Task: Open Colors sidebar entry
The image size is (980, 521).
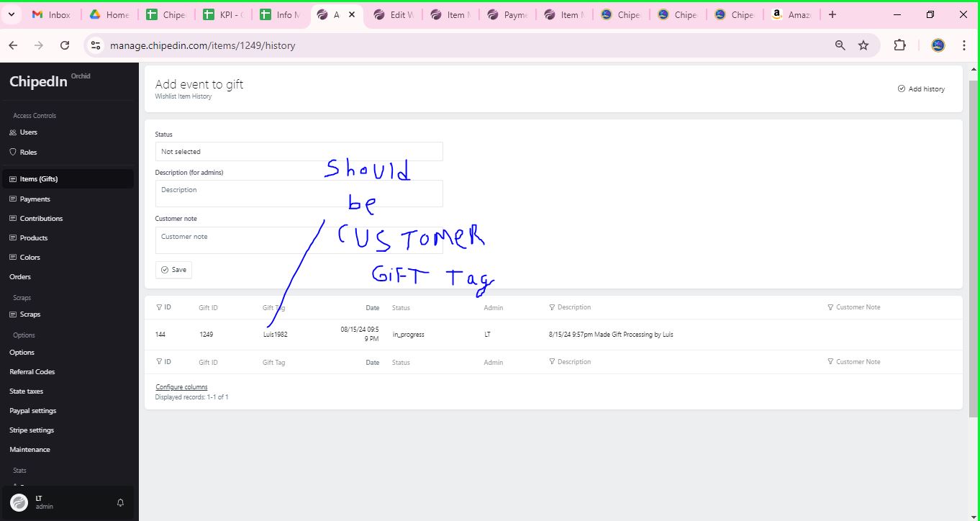Action: tap(30, 258)
